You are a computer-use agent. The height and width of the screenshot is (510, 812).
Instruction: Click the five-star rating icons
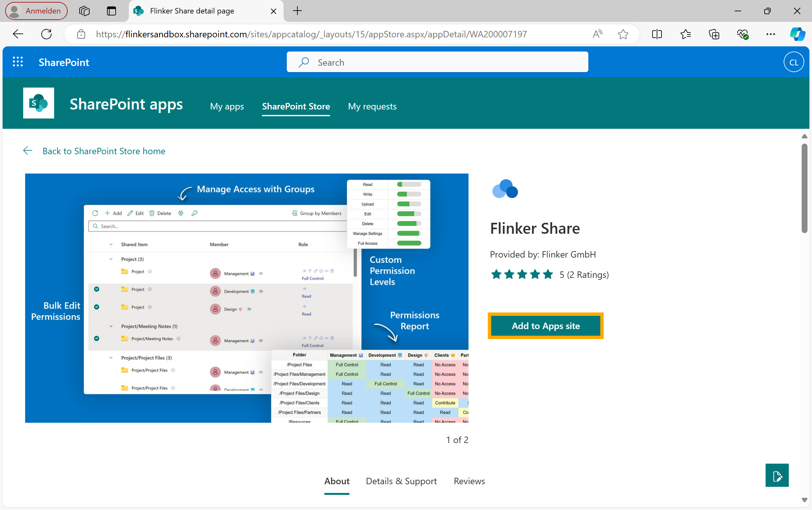[522, 274]
